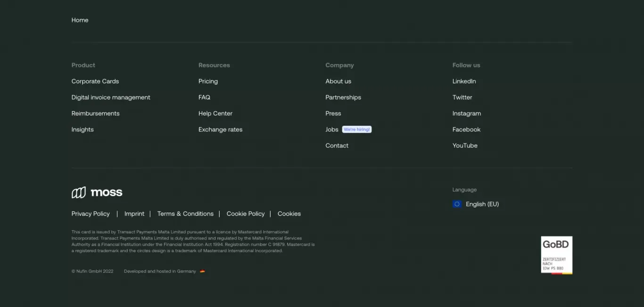Image resolution: width=644 pixels, height=307 pixels.
Task: Open the Cookie Policy link
Action: [x=246, y=214]
